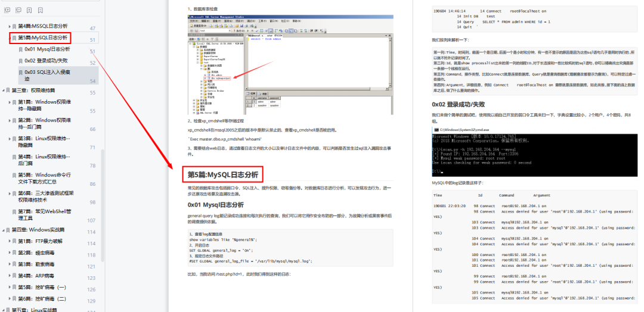Expand 第1篇：Windows权限维持--隐藏篇 entry
The width and height of the screenshot is (644, 312).
(x=10, y=102)
